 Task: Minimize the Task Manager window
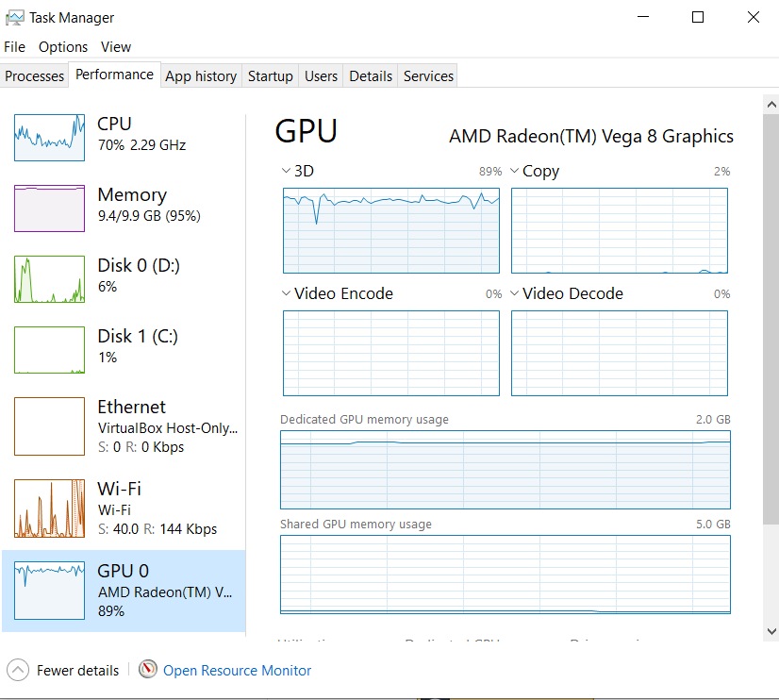[x=643, y=17]
